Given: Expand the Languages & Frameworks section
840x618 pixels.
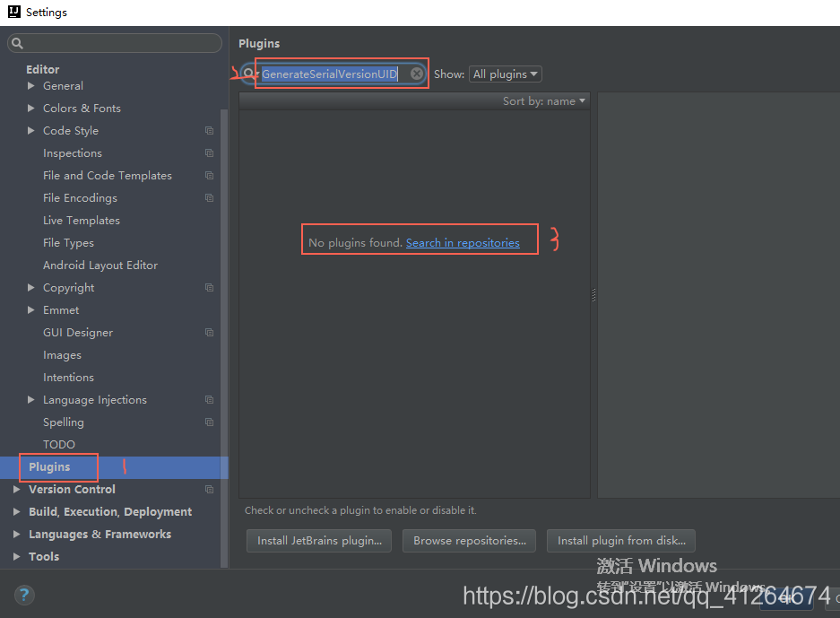Looking at the screenshot, I should tap(16, 534).
